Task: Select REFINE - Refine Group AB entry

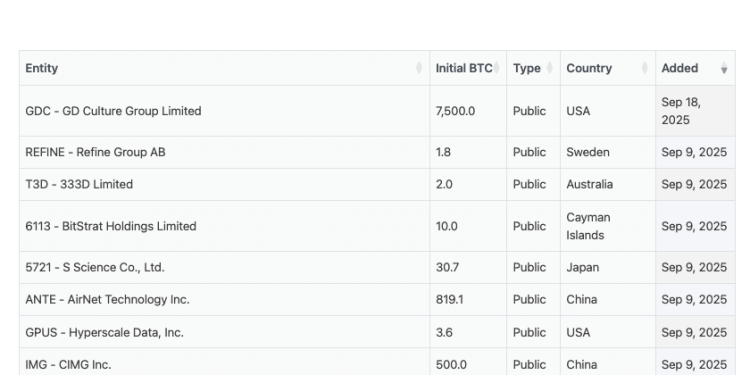Action: pos(95,152)
